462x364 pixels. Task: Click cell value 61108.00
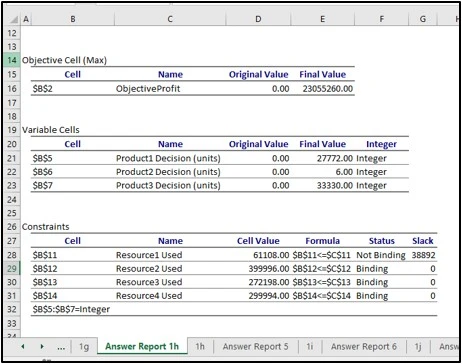271,255
